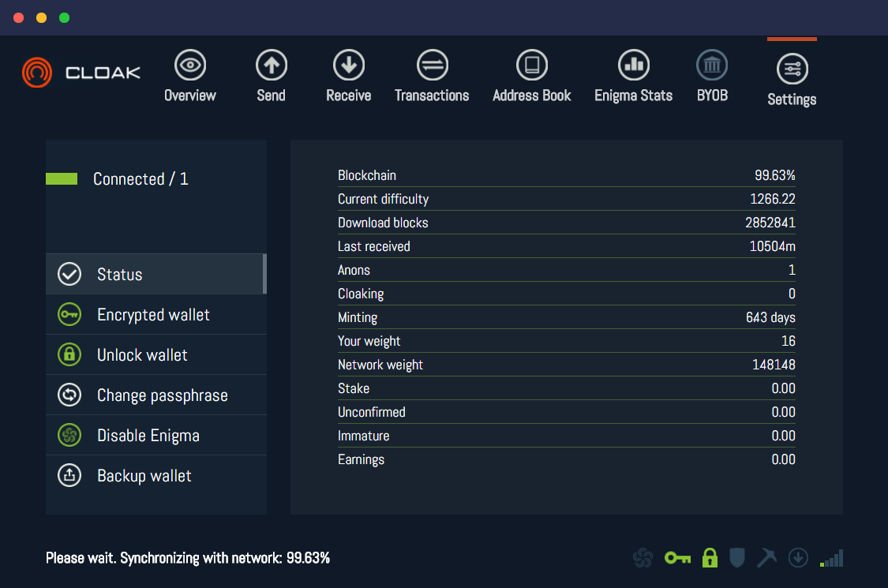Click the minting pickaxe status bar icon
The image size is (888, 588).
[766, 557]
